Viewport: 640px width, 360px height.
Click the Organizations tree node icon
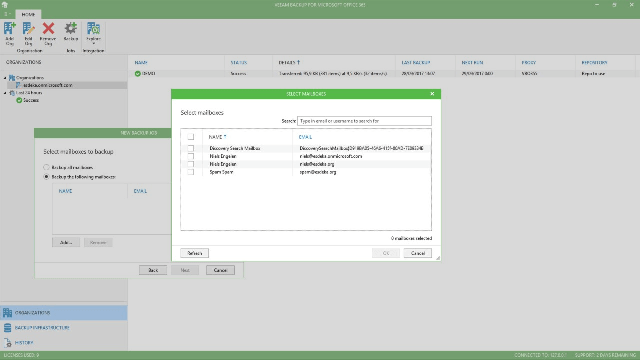tap(12, 78)
